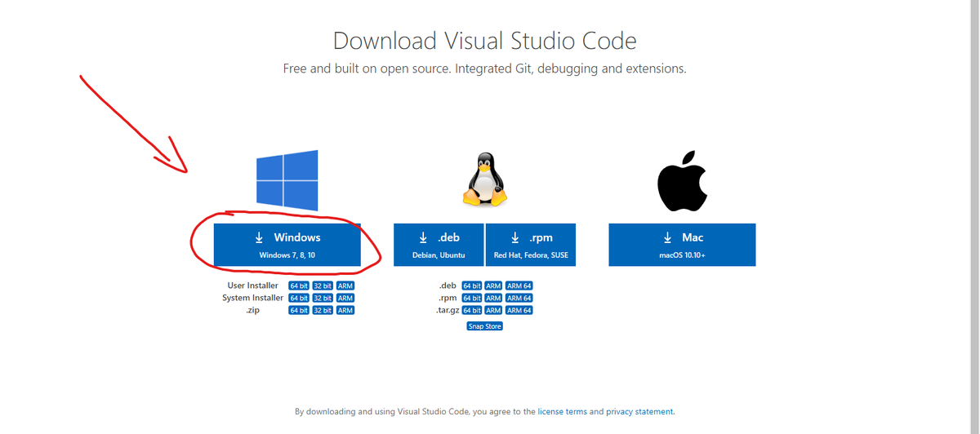
Task: Pick the .deb 64 bit badge
Action: point(472,286)
